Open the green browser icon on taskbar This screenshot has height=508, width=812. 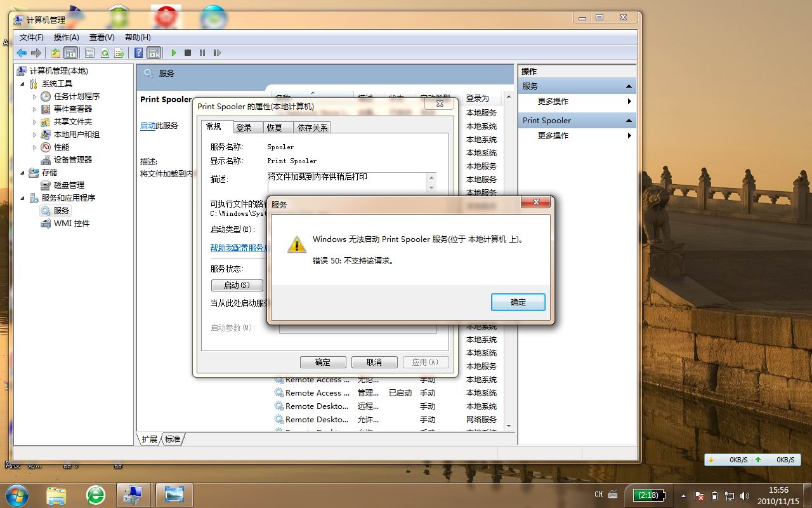coord(96,495)
